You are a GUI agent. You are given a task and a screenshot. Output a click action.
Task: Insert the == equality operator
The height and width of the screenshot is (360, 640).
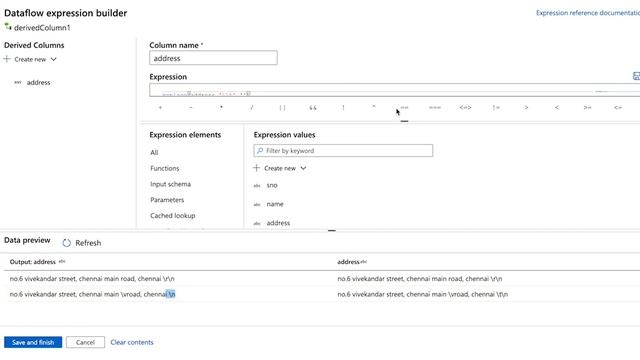tap(404, 107)
